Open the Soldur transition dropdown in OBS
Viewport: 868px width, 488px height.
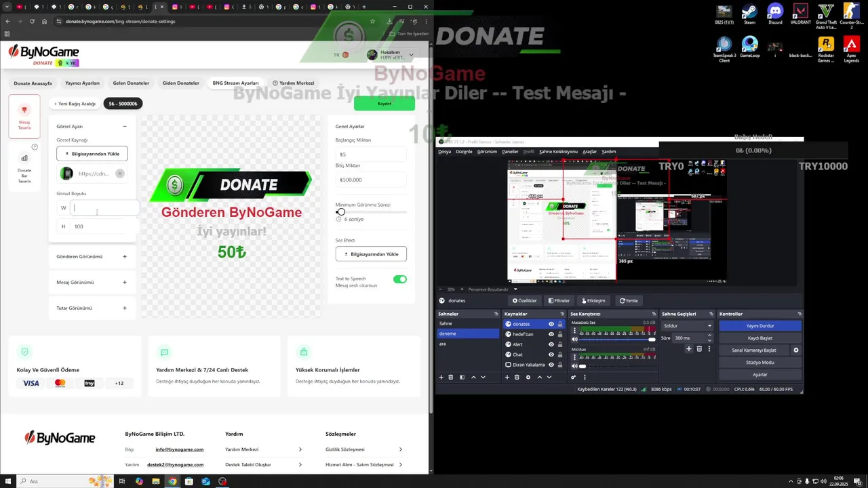[x=688, y=325]
